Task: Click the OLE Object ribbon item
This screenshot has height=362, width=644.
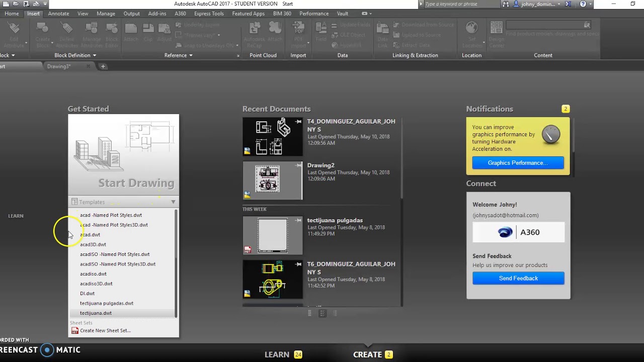Action: [348, 35]
